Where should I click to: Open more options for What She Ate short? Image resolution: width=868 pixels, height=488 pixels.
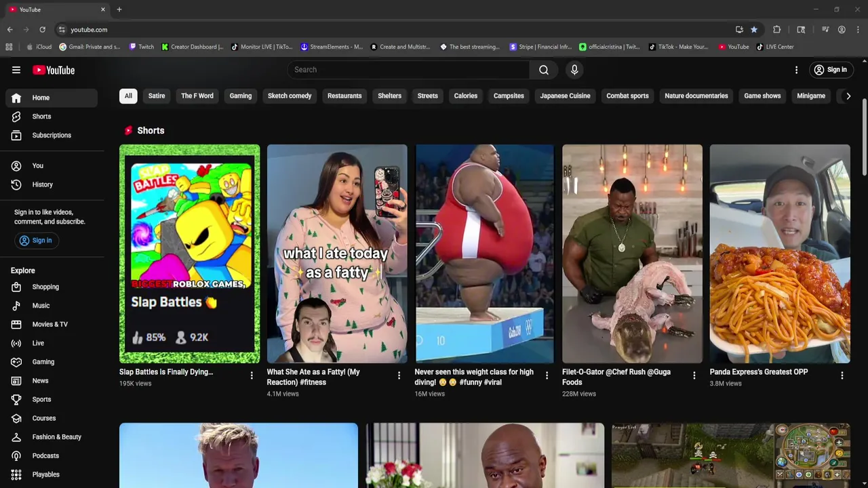pyautogui.click(x=399, y=375)
